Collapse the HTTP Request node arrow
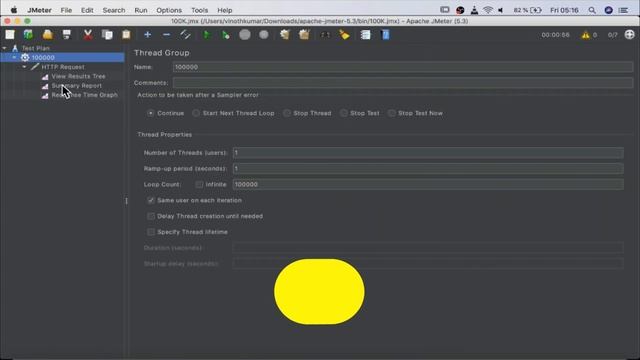The height and width of the screenshot is (360, 640). click(x=24, y=67)
